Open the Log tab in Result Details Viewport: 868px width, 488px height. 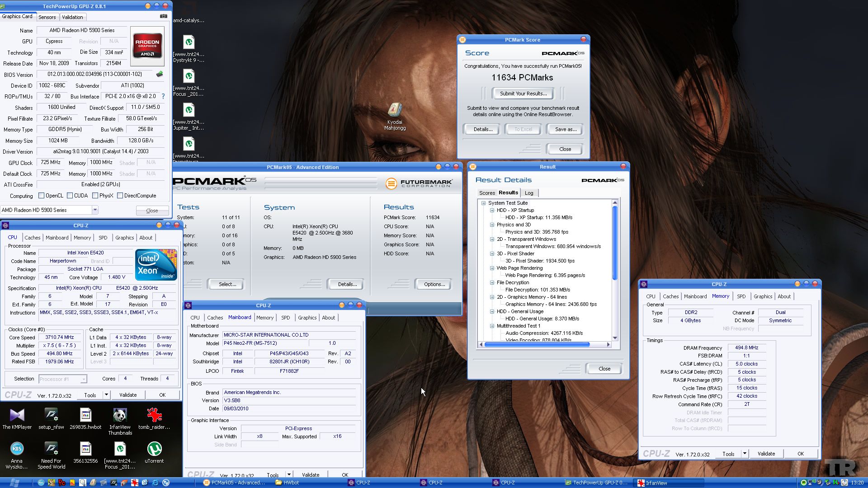pyautogui.click(x=529, y=193)
